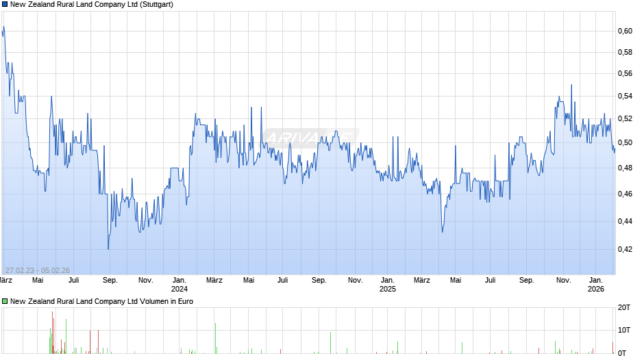Click the 0,52 price axis label
644x360 pixels.
pos(625,119)
